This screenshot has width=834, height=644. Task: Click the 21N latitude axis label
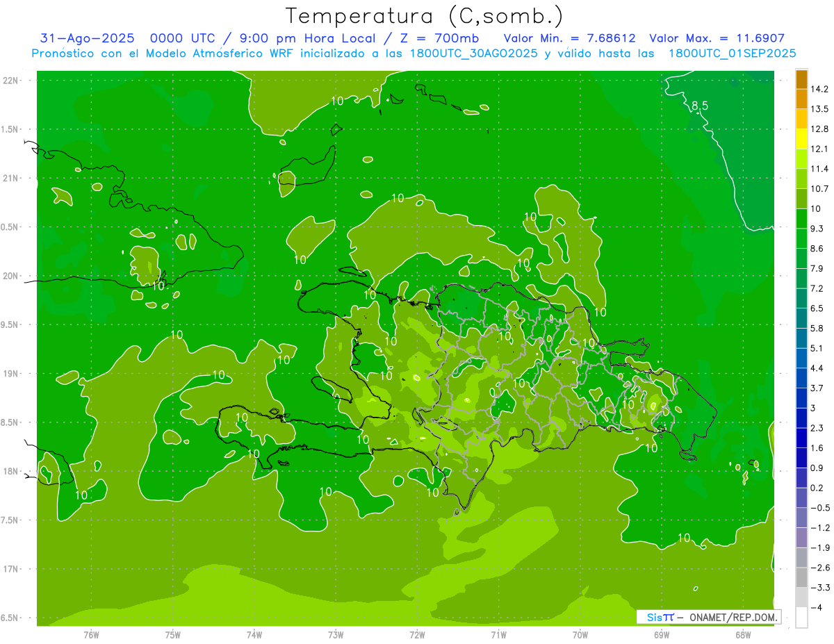click(x=10, y=178)
